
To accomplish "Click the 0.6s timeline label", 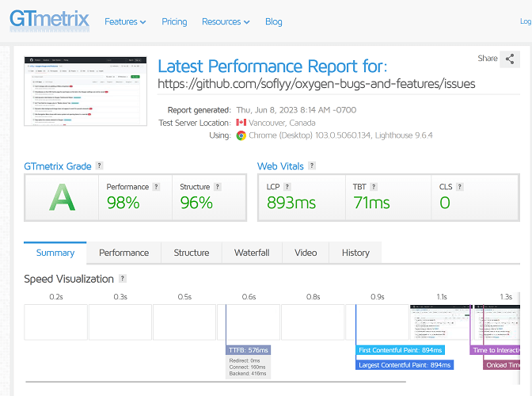I will coord(249,297).
